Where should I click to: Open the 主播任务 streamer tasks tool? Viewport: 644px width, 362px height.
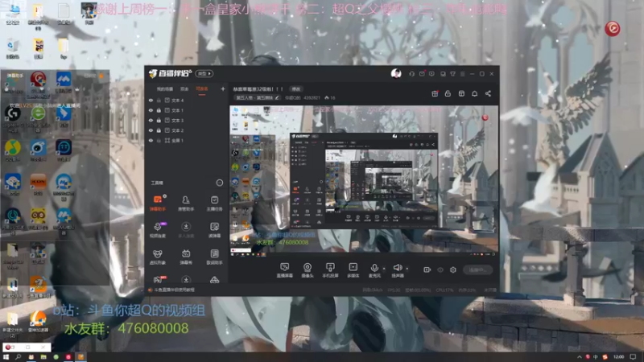(214, 204)
